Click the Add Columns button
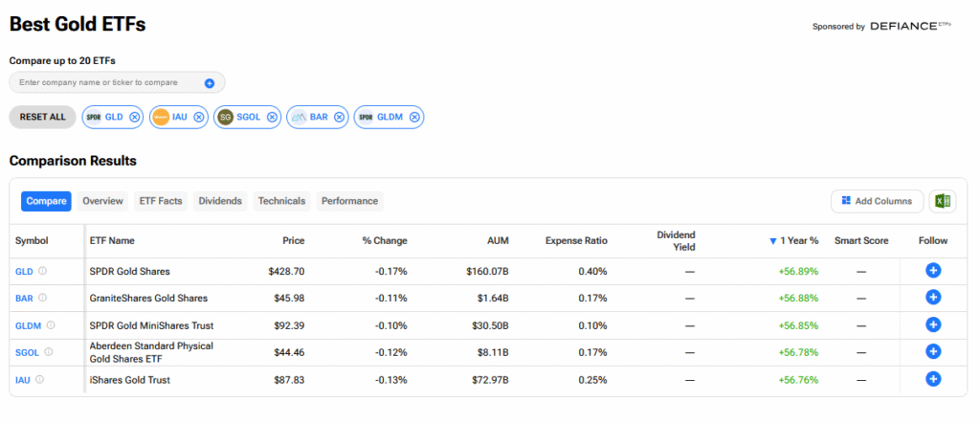Viewport: 980px width, 423px height. [877, 201]
